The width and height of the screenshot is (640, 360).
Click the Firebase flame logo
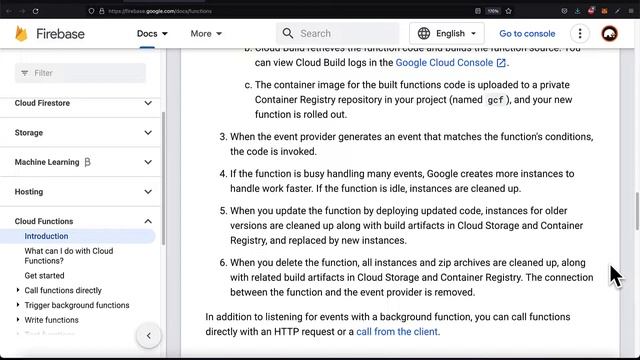pos(21,33)
